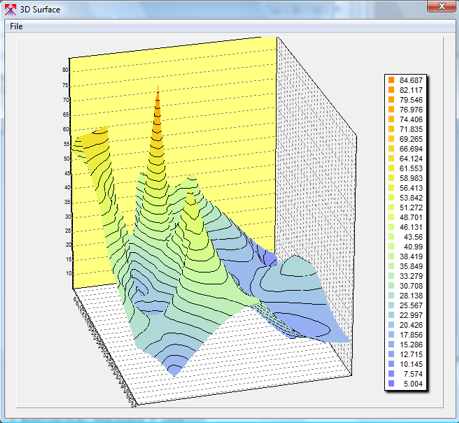Select legend value 33.279

411,276
